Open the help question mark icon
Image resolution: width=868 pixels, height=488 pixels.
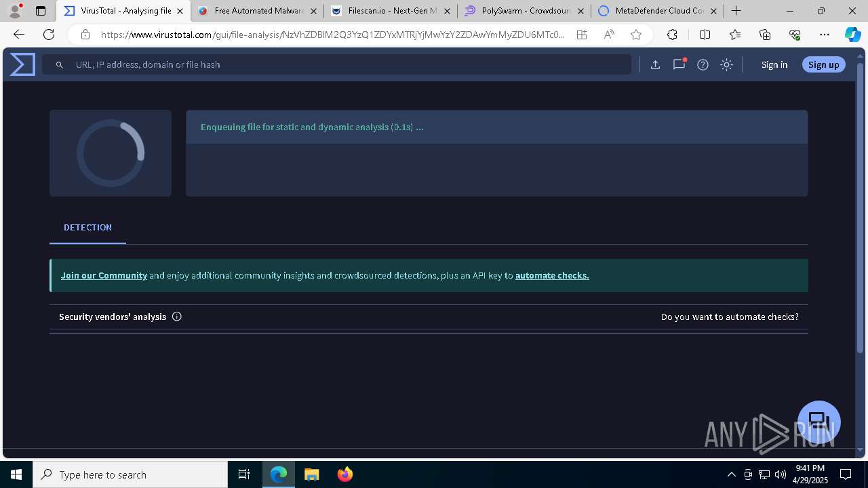tap(703, 64)
